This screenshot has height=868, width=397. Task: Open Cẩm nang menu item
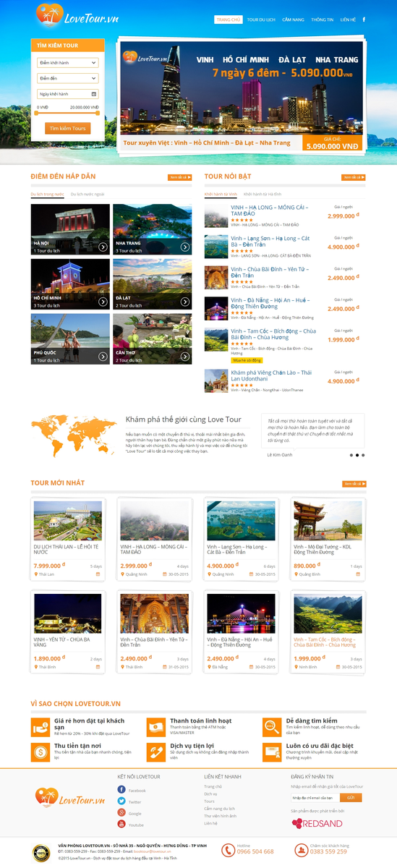[293, 20]
